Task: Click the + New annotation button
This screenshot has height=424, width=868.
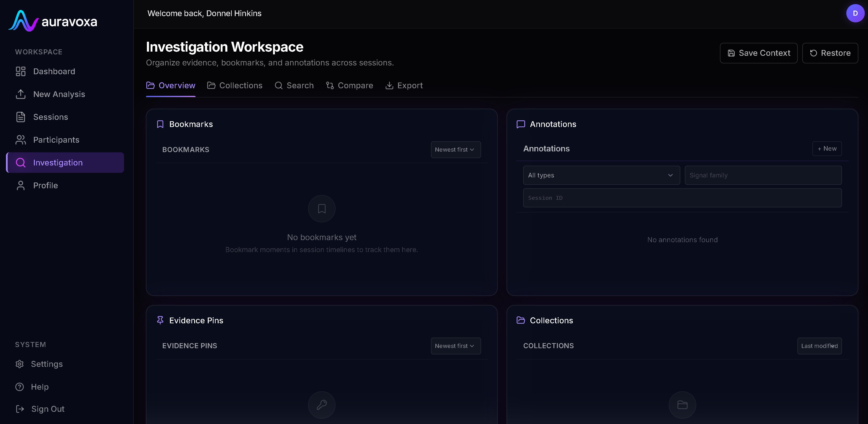Action: point(827,149)
